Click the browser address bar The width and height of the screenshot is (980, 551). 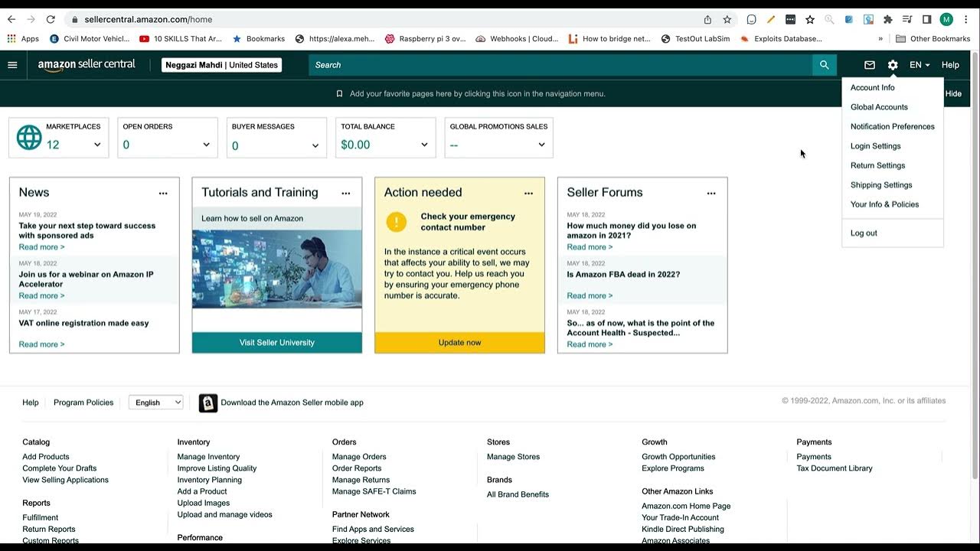click(x=383, y=19)
